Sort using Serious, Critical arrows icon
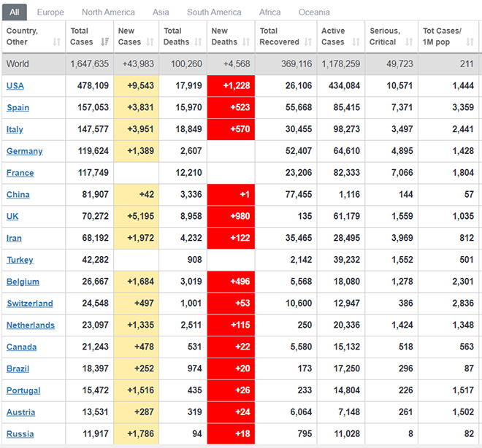The width and height of the screenshot is (482, 448). (409, 42)
